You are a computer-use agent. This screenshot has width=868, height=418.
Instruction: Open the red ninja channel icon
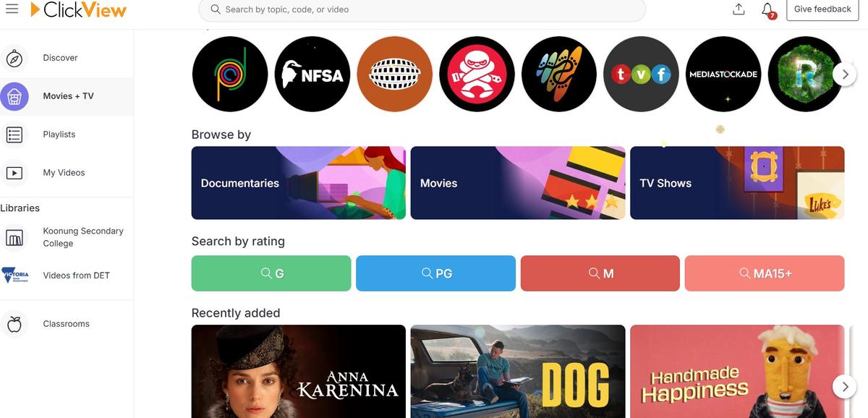[x=477, y=74]
